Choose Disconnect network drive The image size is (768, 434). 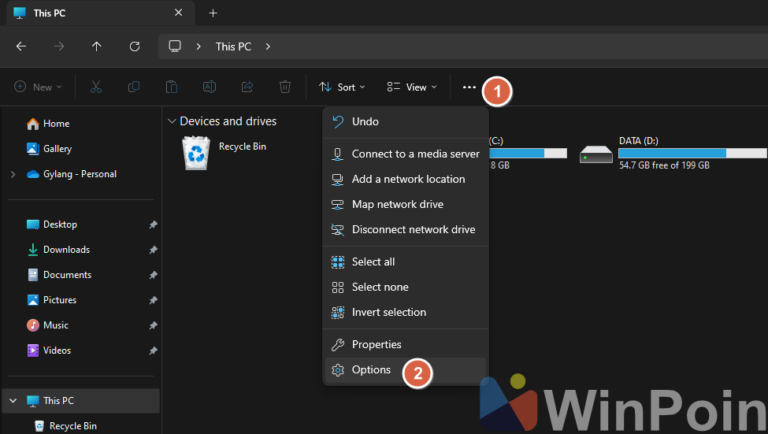pos(406,230)
